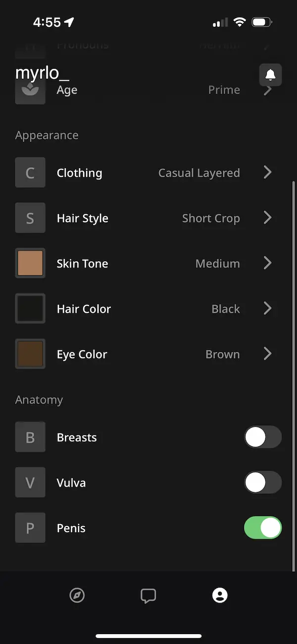Viewport: 297px width, 644px height.
Task: Open Hair Style chevron arrow
Action: click(267, 218)
